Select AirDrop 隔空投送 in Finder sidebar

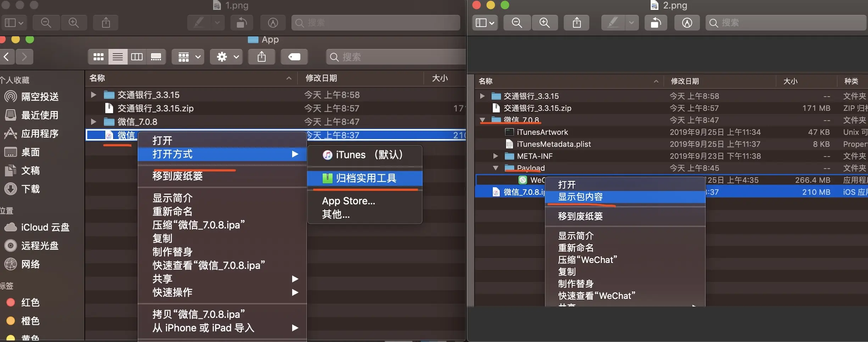coord(31,96)
